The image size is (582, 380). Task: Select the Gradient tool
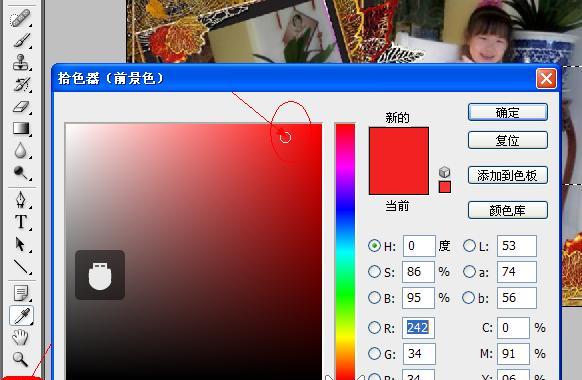point(21,128)
